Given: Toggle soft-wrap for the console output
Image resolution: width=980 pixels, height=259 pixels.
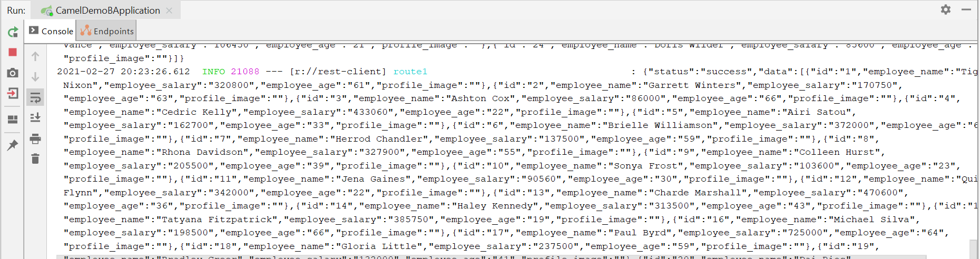Looking at the screenshot, I should coord(35,97).
